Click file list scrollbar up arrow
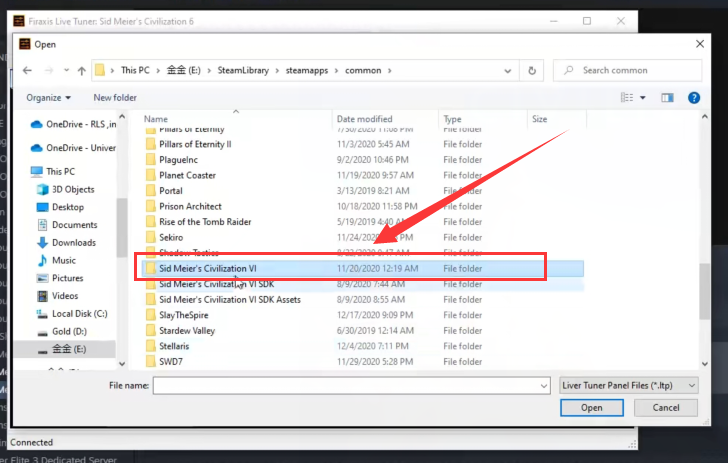The height and width of the screenshot is (463, 728). [704, 117]
